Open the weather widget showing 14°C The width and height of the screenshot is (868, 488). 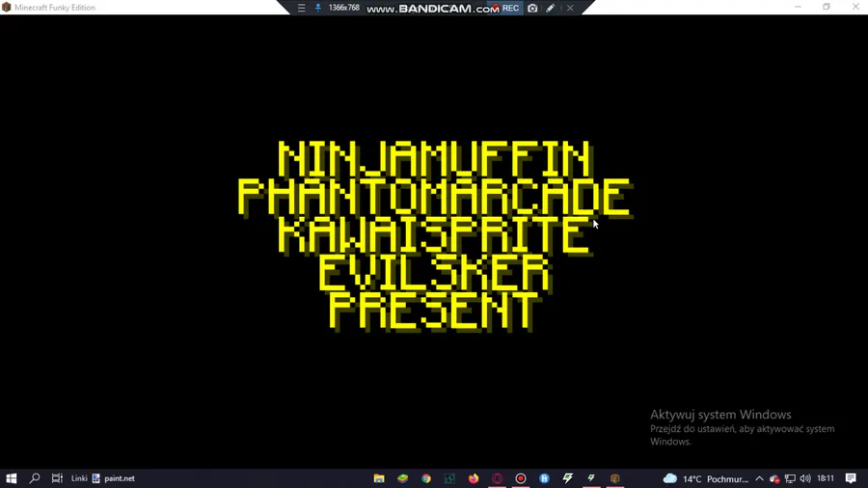705,478
